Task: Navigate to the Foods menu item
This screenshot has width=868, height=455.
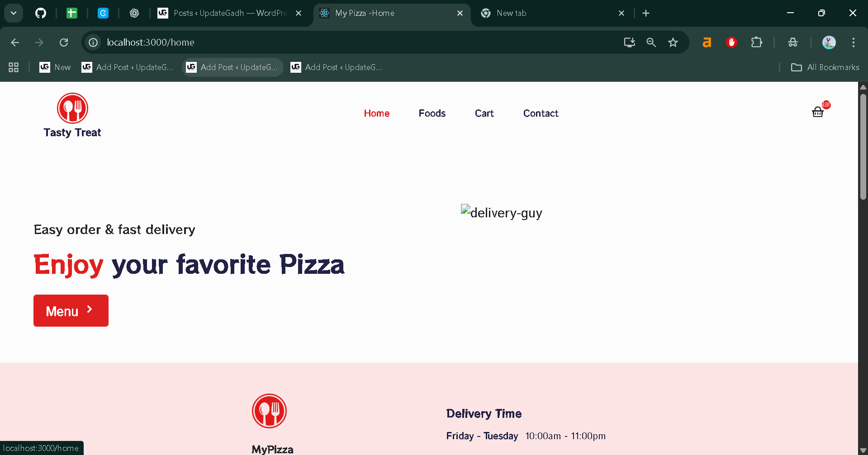Action: point(432,113)
